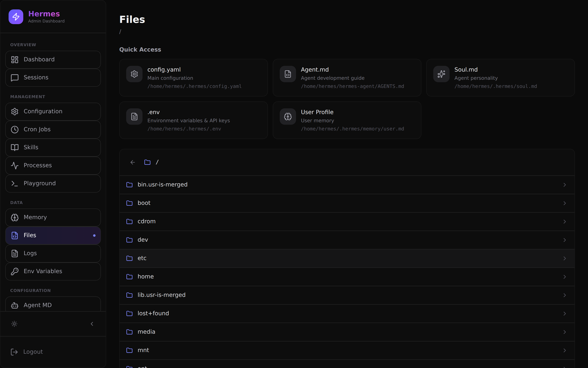The image size is (588, 368).
Task: Click the code file icon on the Agent.md card
Action: pos(288,74)
